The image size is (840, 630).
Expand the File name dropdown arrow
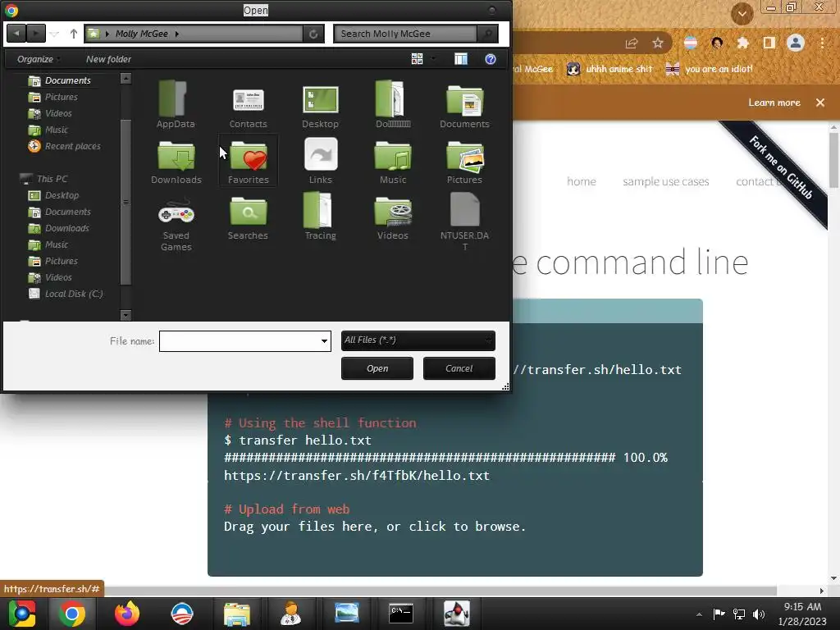click(324, 340)
